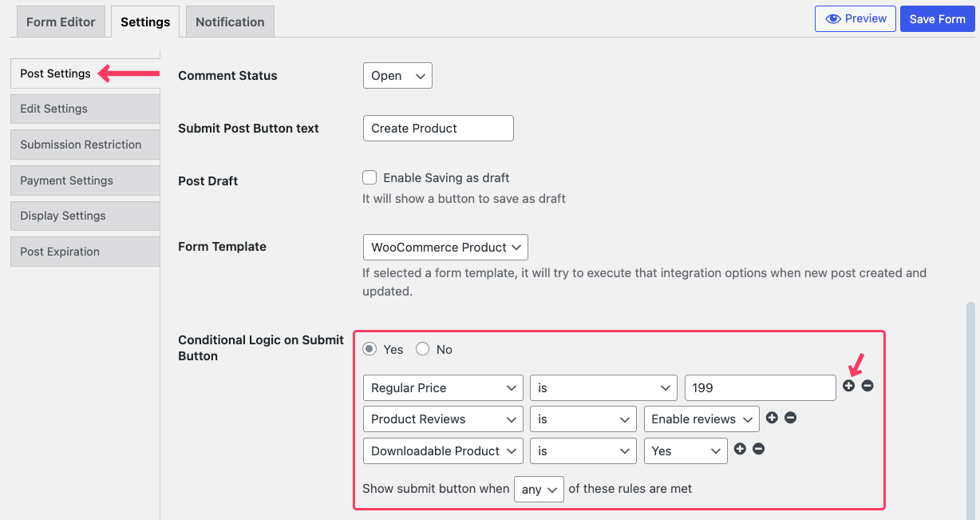Click the 'Submit Post Button text' label
This screenshot has height=520, width=980.
click(248, 129)
